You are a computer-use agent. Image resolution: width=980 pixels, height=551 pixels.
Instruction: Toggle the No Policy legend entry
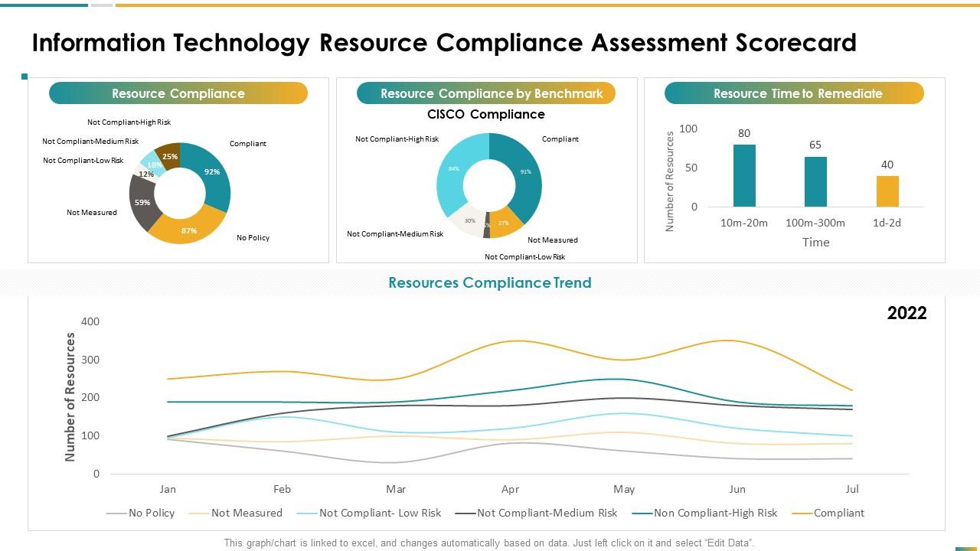(x=151, y=513)
